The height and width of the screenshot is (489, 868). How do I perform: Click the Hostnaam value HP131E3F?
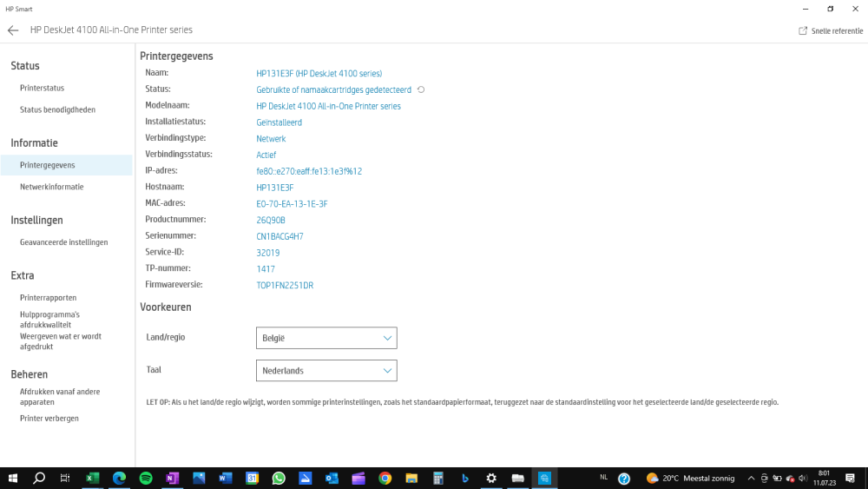click(274, 188)
